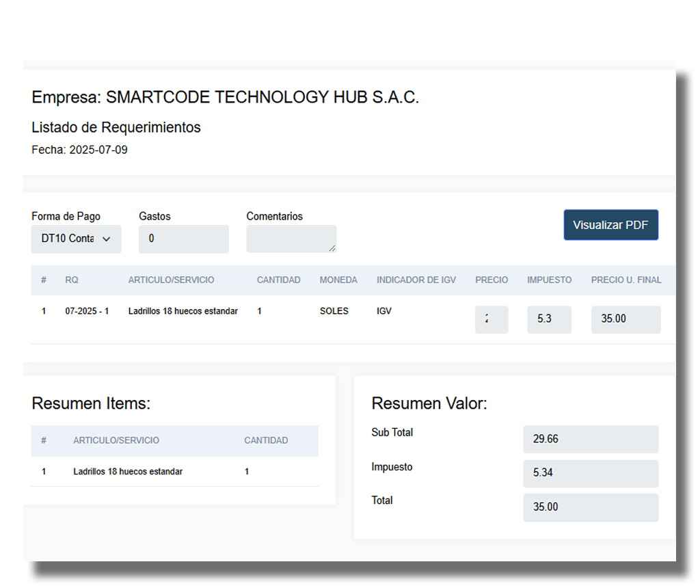
Task: Click the summary Impuesto field showing 5.34
Action: [590, 473]
